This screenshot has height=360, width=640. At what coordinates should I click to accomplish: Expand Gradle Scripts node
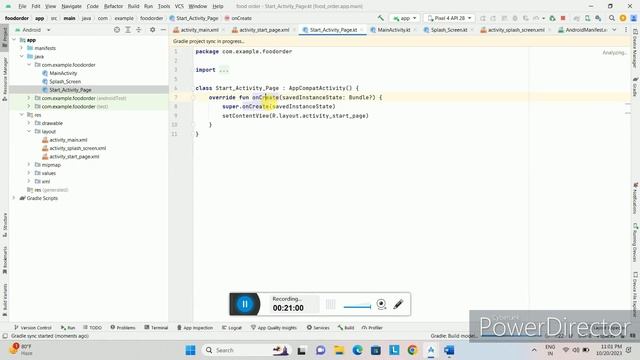[x=14, y=198]
